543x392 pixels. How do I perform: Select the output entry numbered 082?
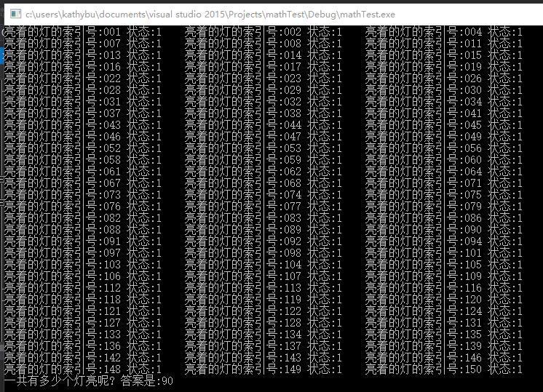[x=83, y=218]
